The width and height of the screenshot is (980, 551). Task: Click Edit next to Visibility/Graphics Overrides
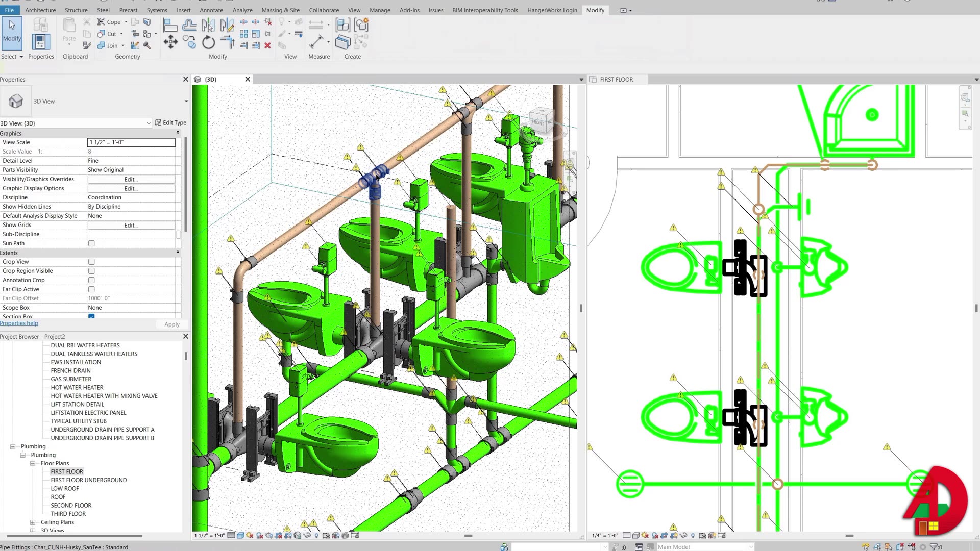(x=131, y=179)
